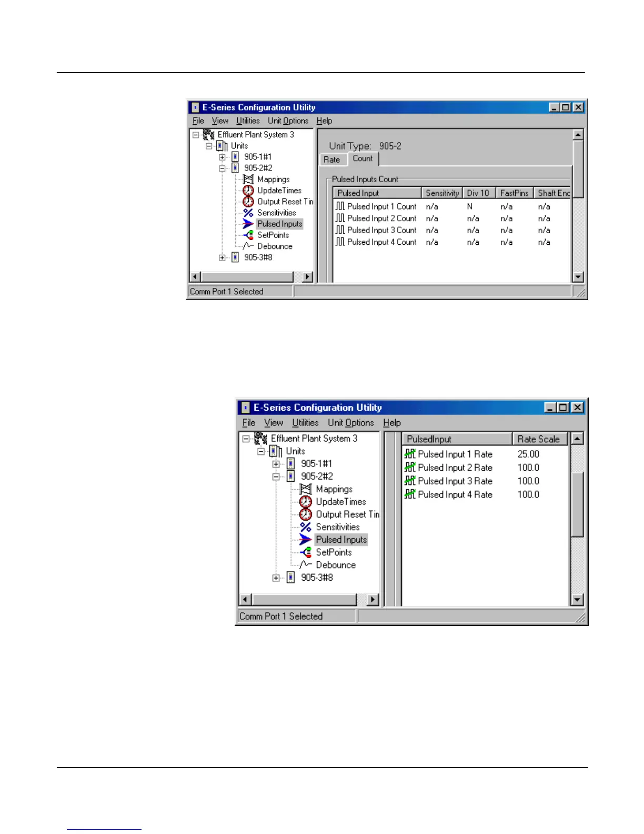The height and width of the screenshot is (834, 644).
Task: Click Pulsed Inputs arrow icon in upper window
Action: click(248, 224)
